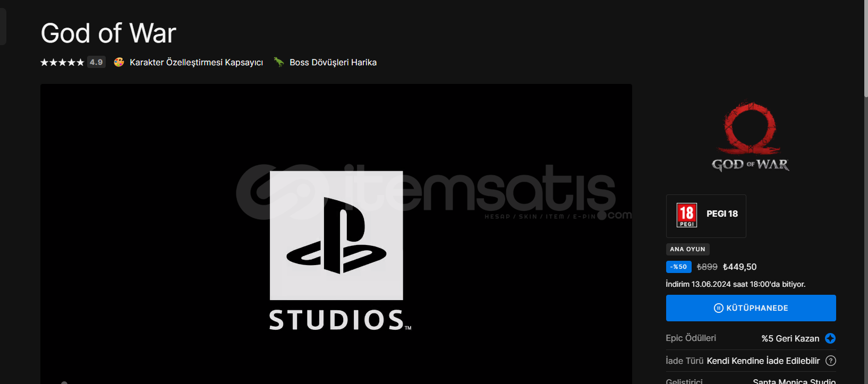Image resolution: width=868 pixels, height=384 pixels.
Task: Click the "God of War" page title
Action: pos(108,33)
